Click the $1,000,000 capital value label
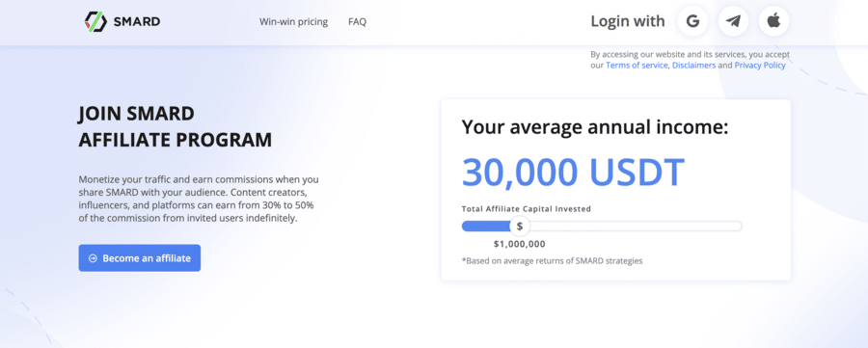The width and height of the screenshot is (868, 348). coord(519,244)
